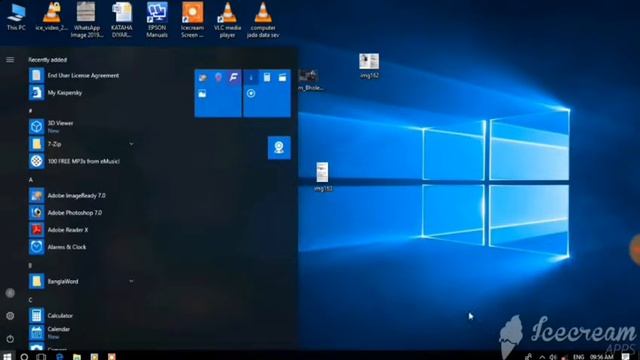
Task: Expand the BanglaWord folder chevron
Action: (x=131, y=281)
